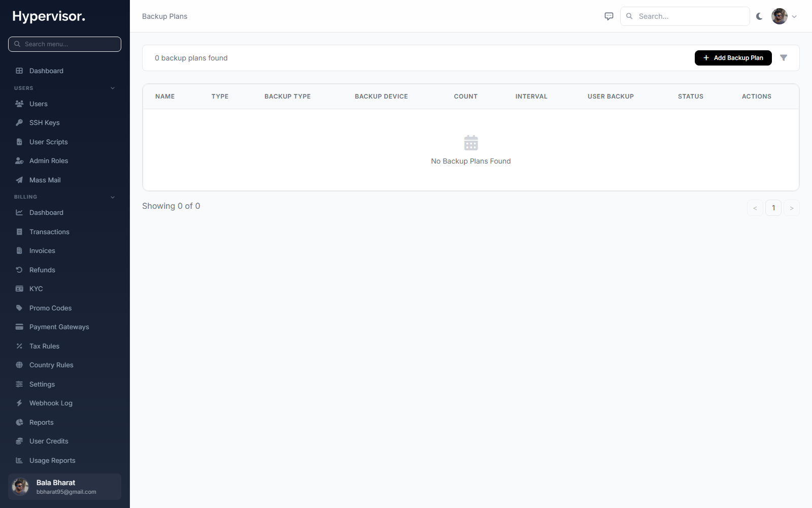Go to next page of results
The width and height of the screenshot is (812, 508).
point(792,208)
